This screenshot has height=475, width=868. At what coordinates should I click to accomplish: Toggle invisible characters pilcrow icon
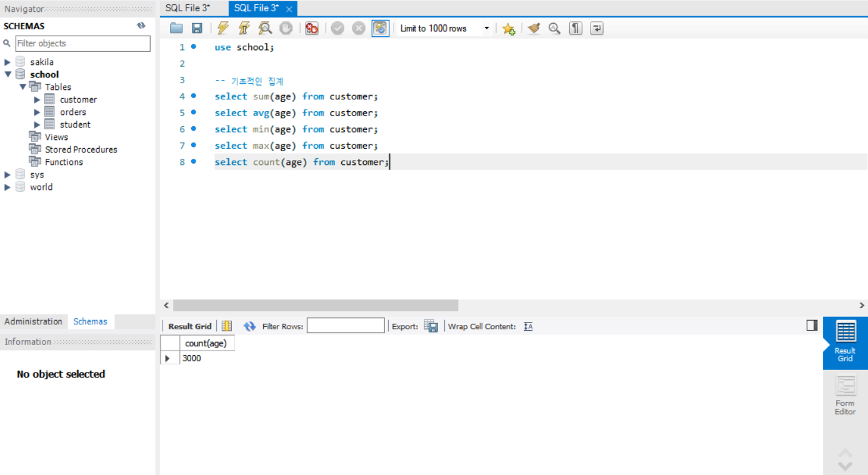[576, 28]
